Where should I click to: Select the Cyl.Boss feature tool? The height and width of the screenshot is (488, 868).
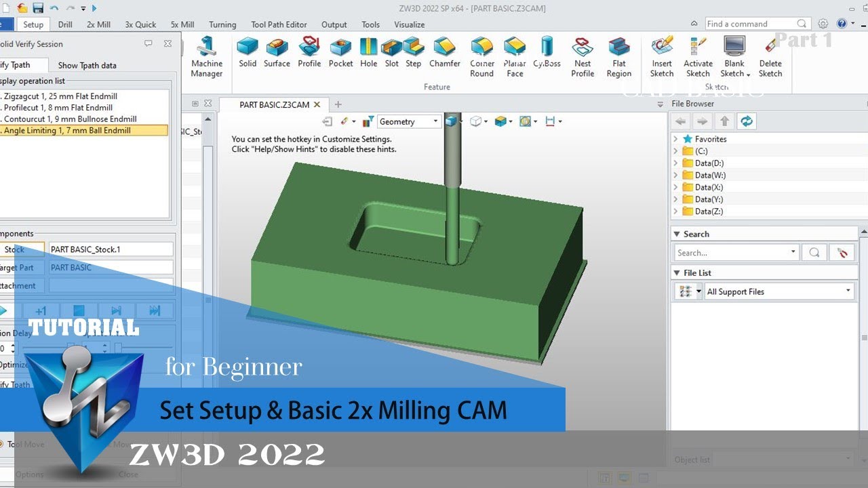[x=547, y=52]
